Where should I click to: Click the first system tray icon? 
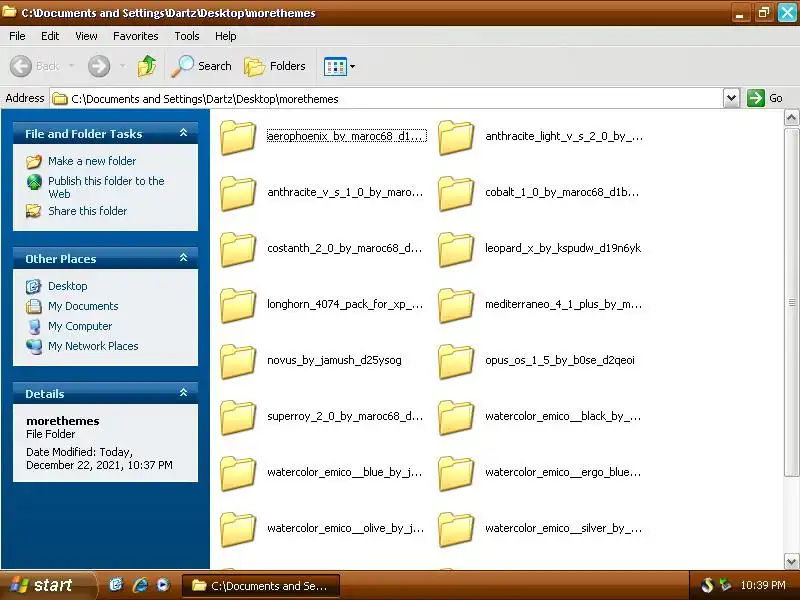click(707, 585)
